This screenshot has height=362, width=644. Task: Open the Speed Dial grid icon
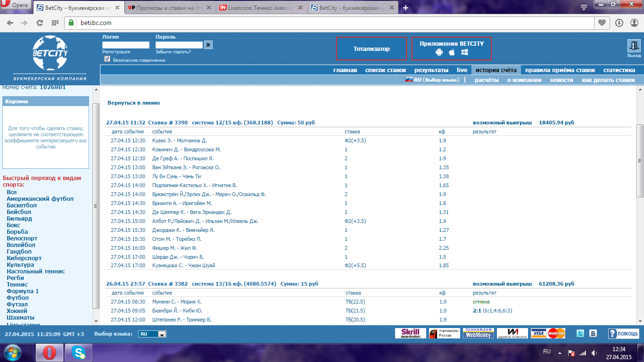55,23
